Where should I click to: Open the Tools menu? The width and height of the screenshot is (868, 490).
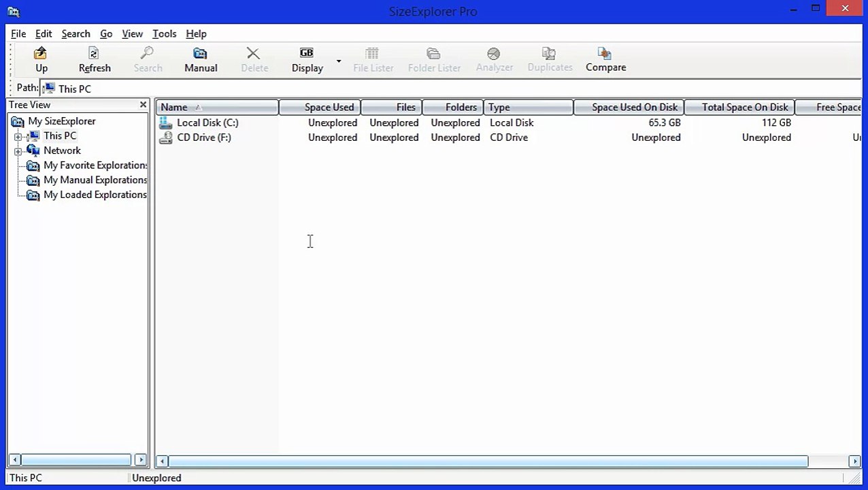[x=164, y=33]
